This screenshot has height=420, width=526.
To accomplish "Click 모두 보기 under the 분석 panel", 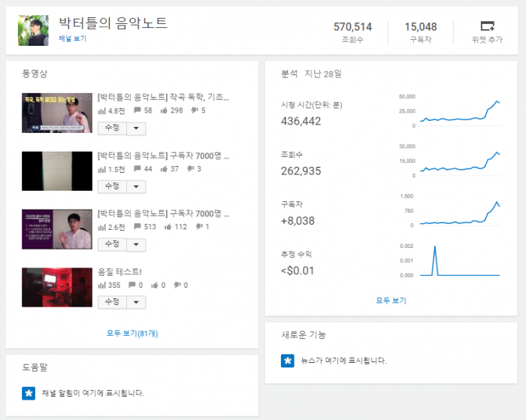I will tap(391, 300).
